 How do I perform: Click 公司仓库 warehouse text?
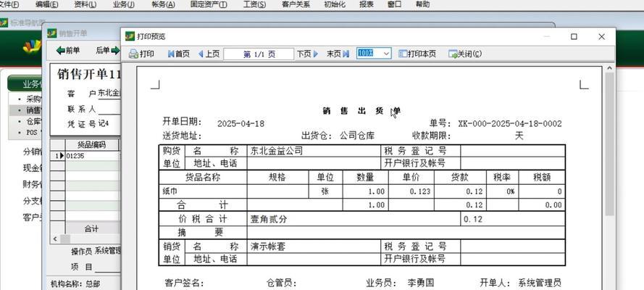[x=357, y=136]
